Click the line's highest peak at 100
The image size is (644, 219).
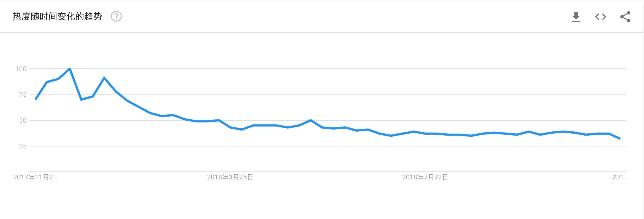click(x=70, y=69)
